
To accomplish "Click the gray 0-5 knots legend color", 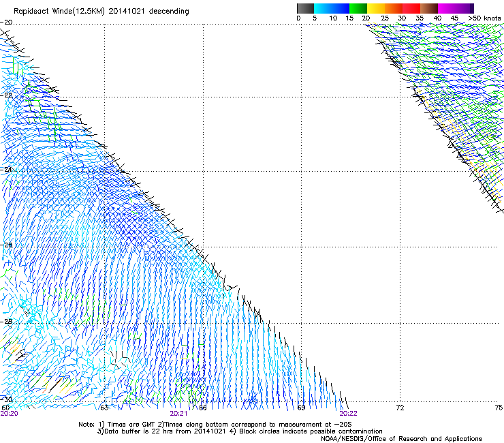I will (305, 8).
